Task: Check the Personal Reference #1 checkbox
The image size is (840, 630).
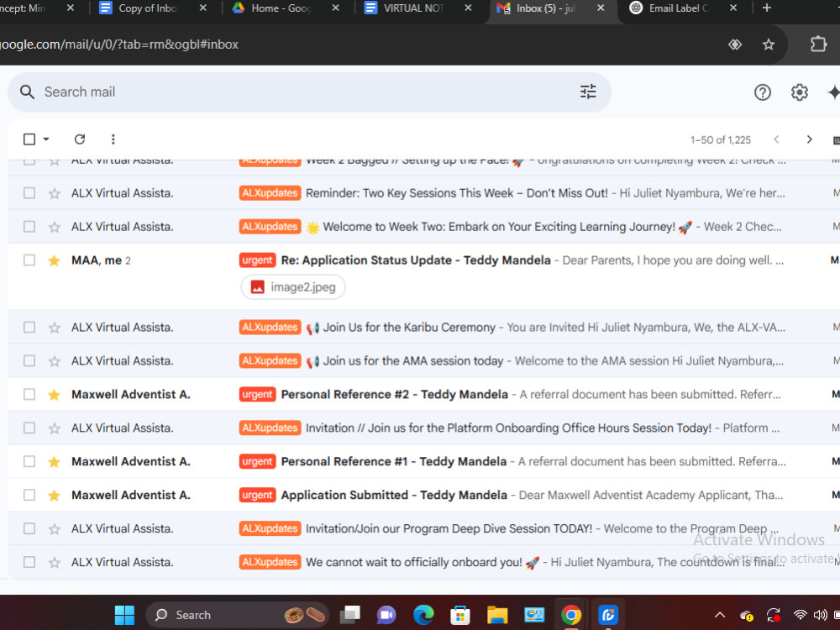Action: click(x=29, y=461)
